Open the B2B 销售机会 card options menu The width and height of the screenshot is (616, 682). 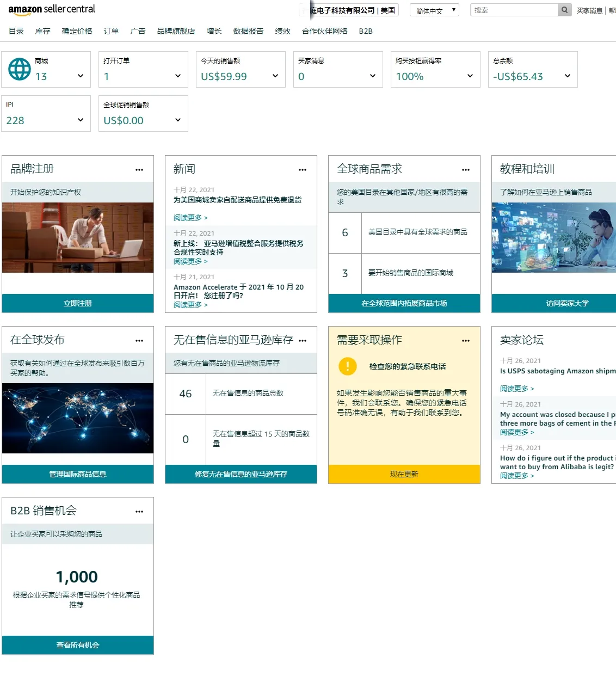click(139, 512)
